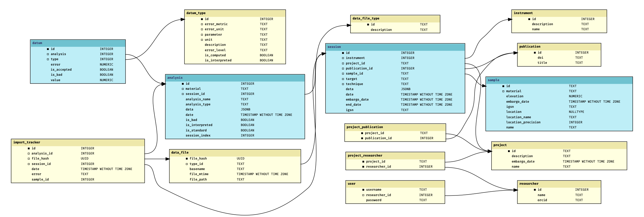Select 'publication_id' in project_publication table
The image size is (644, 217).
[x=378, y=138]
